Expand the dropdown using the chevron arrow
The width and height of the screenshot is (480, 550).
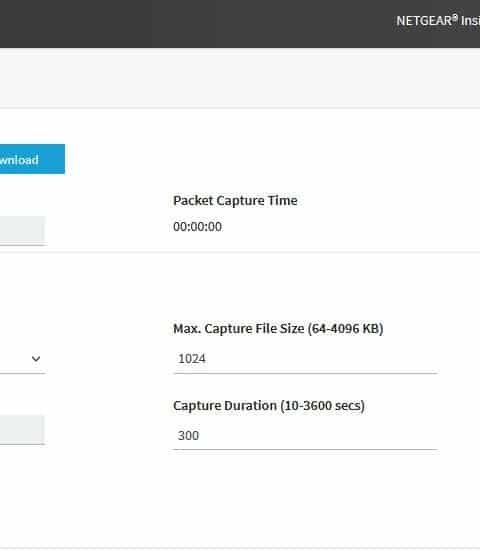point(36,358)
